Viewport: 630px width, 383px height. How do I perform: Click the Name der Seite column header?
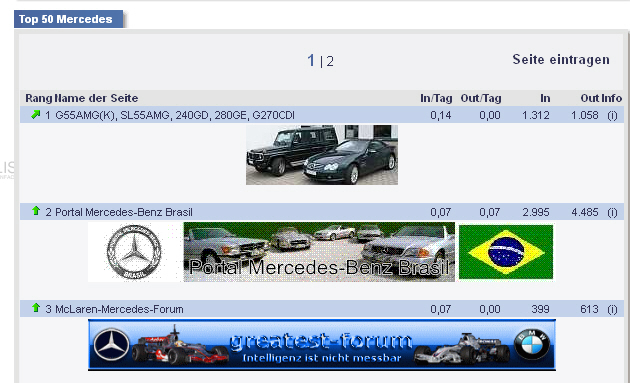(x=96, y=98)
